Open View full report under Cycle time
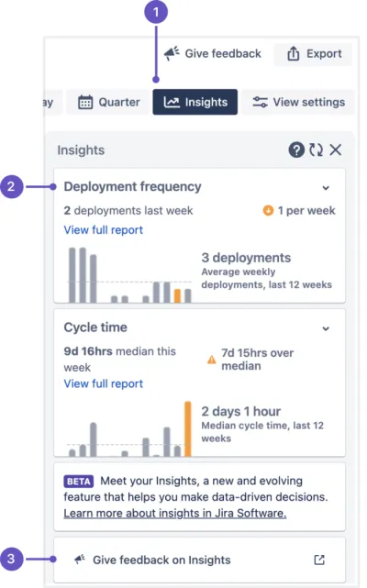 point(103,383)
